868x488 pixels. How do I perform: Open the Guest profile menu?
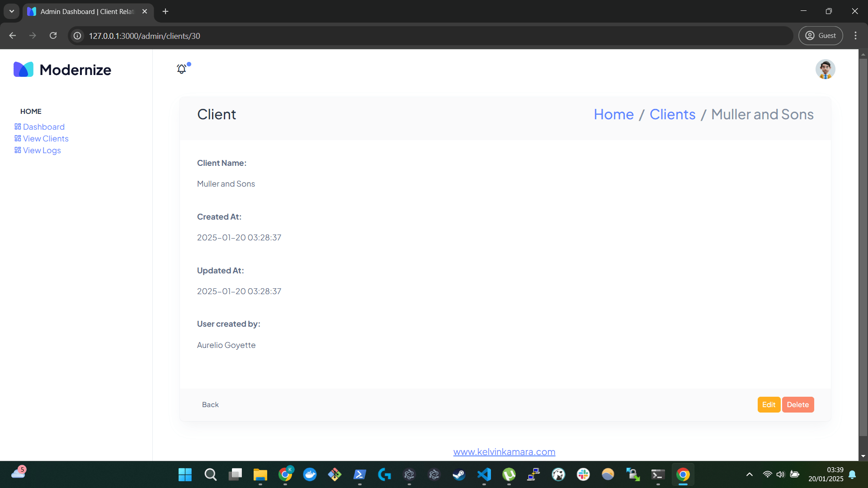pyautogui.click(x=821, y=36)
